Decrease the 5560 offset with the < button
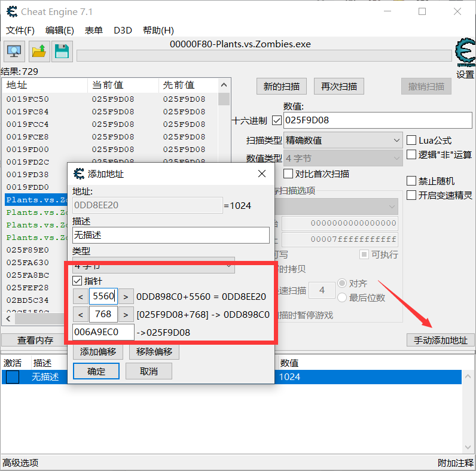 point(81,296)
